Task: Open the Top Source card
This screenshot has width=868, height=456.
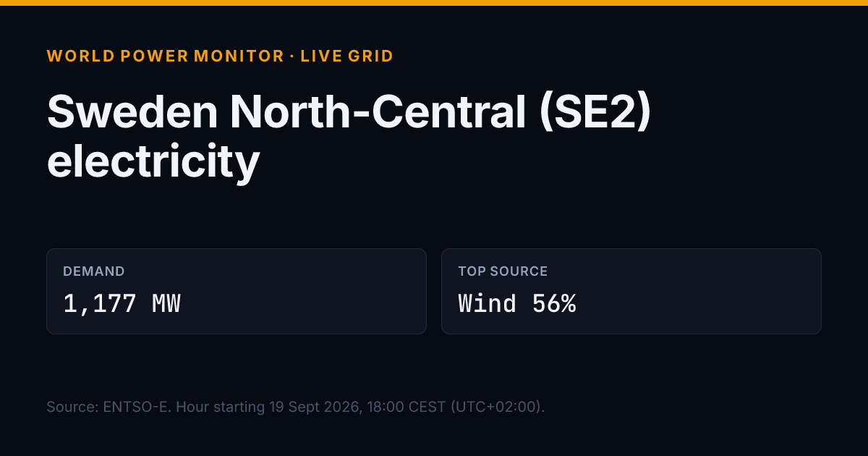Action: (x=631, y=292)
